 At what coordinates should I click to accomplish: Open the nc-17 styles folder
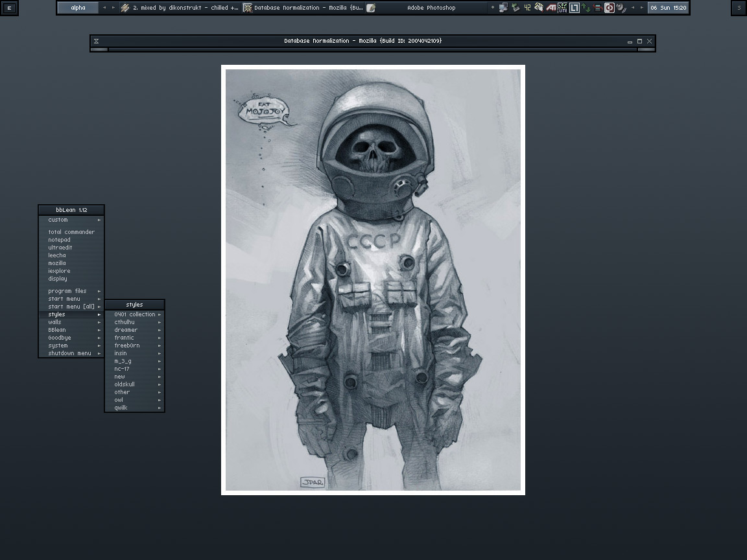click(135, 369)
